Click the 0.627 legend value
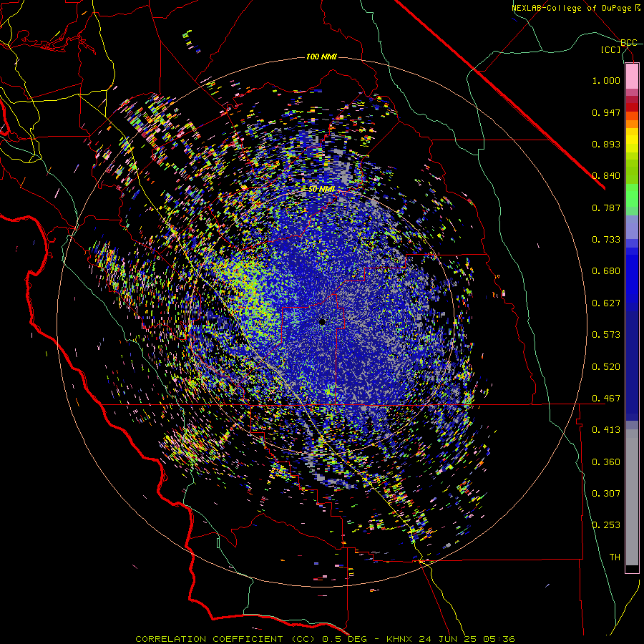 coord(606,303)
